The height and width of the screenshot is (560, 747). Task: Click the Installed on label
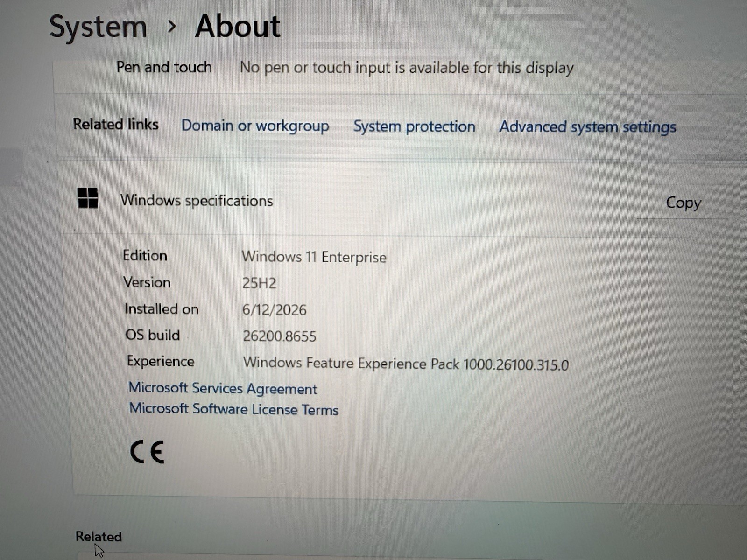[162, 309]
